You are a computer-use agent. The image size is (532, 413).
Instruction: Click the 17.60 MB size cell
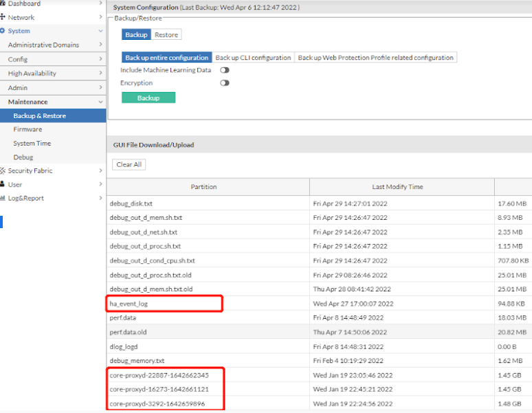512,203
